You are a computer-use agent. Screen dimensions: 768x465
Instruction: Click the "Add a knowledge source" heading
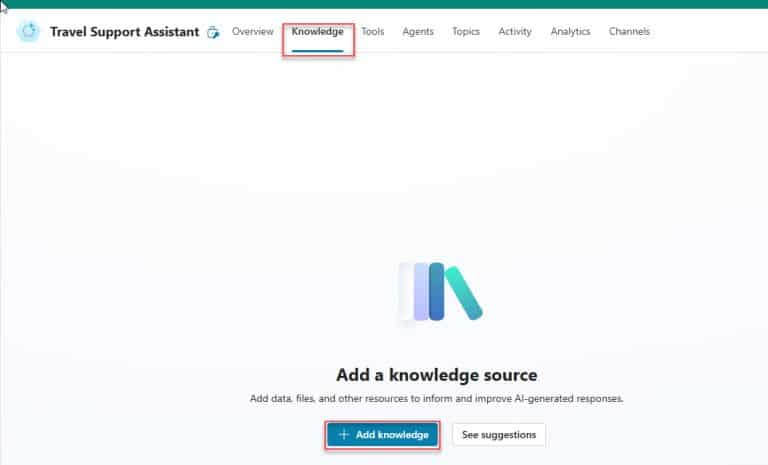pyautogui.click(x=436, y=376)
